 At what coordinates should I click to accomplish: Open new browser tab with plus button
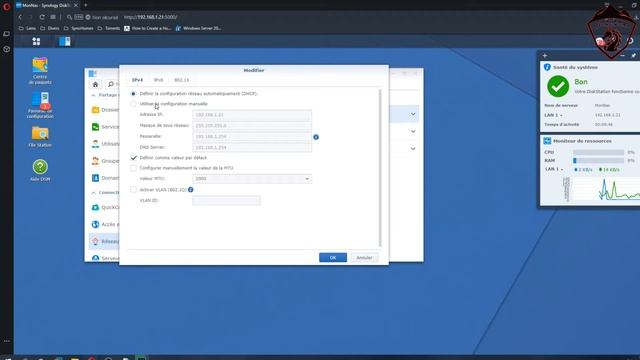[86, 5]
